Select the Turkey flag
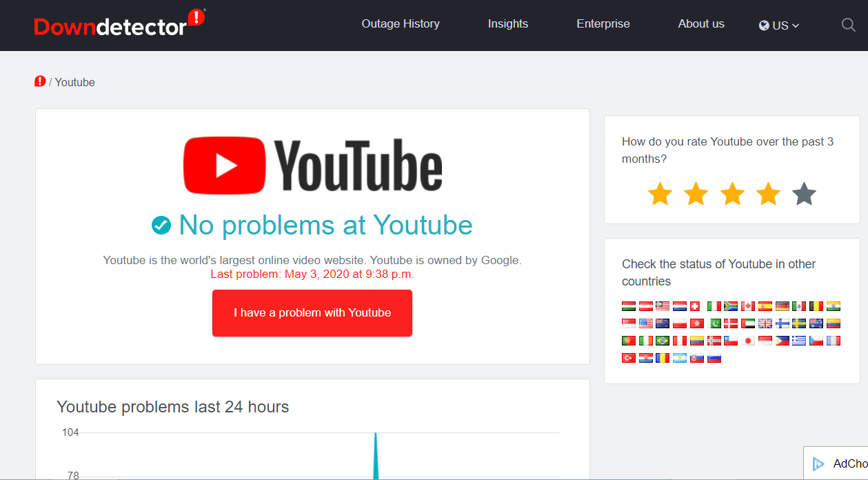868x480 pixels. pyautogui.click(x=629, y=358)
